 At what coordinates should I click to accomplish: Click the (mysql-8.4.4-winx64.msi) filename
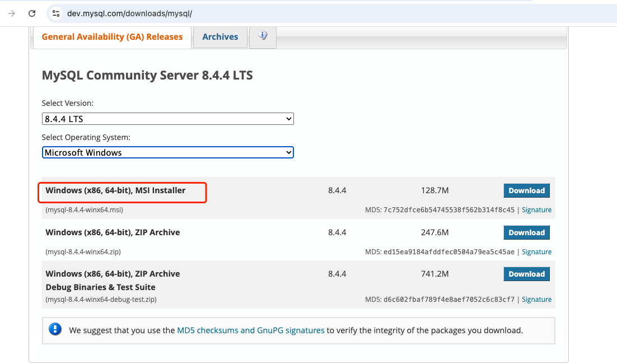click(x=84, y=210)
